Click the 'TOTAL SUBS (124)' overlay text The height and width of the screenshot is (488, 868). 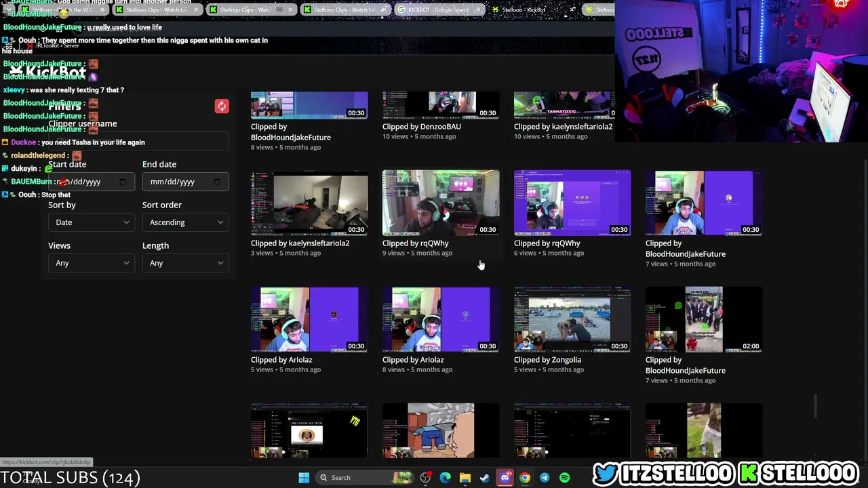click(71, 478)
